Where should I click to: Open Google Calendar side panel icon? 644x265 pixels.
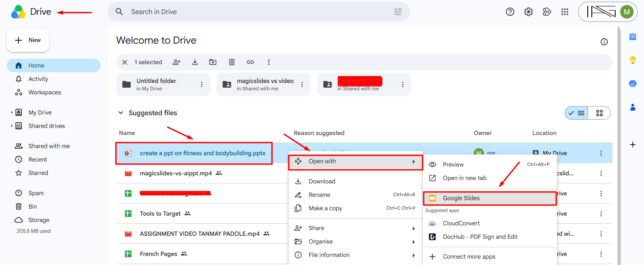tap(633, 37)
